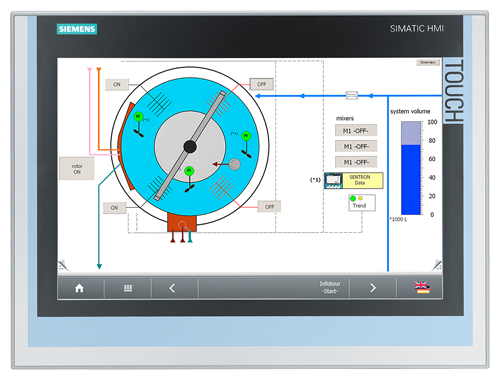Toggle the lower-left ON button

coord(114,208)
